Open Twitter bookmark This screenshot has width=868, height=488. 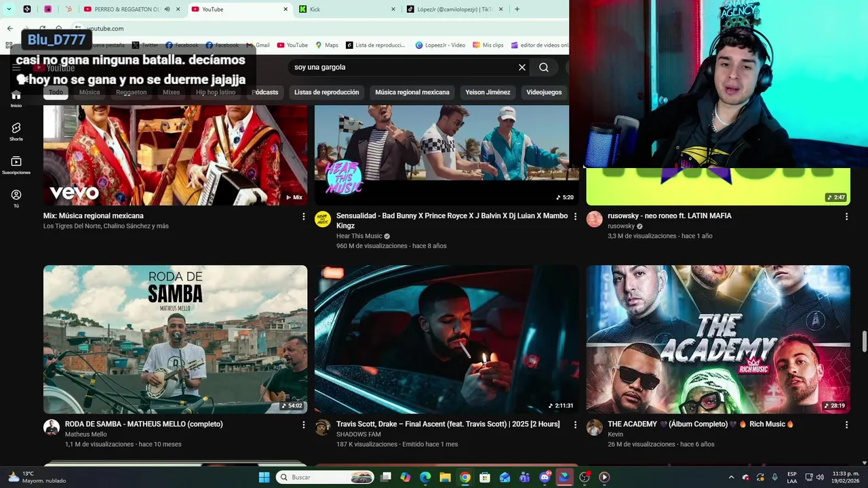point(145,45)
